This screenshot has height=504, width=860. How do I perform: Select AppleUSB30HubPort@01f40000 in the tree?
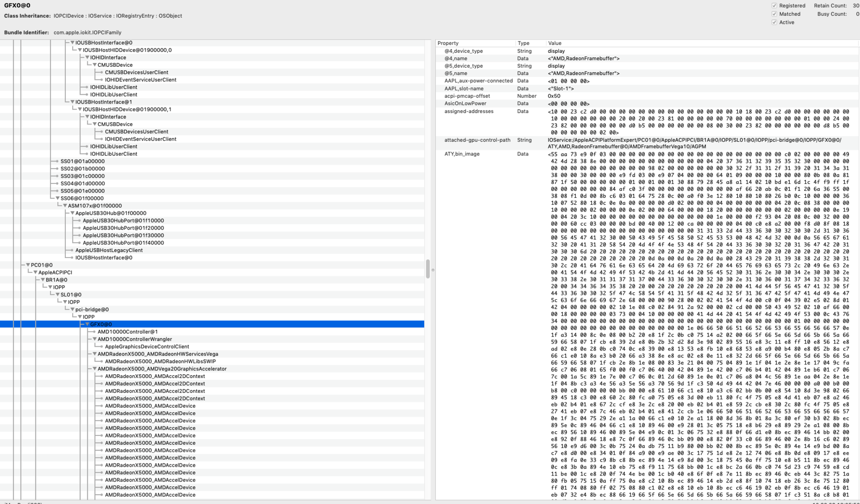[123, 243]
